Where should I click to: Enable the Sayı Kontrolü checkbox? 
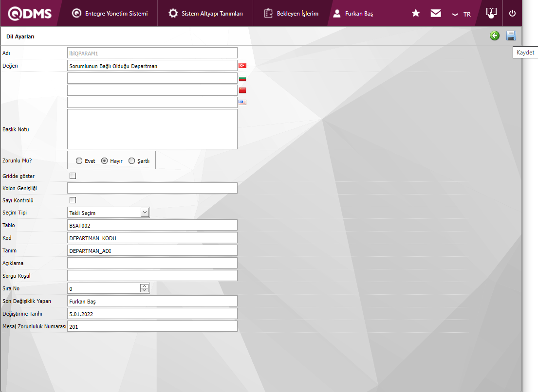pos(73,200)
